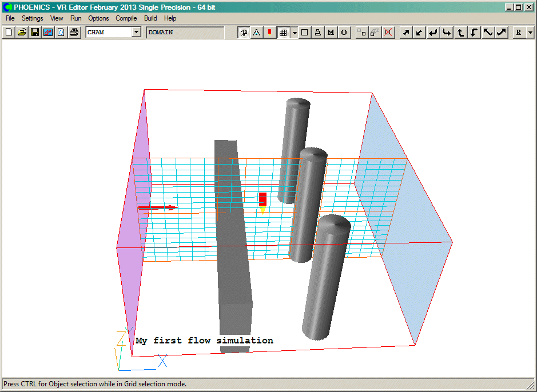The width and height of the screenshot is (537, 392).
Task: Expand the CHAM combo box dropdown
Action: [x=136, y=33]
